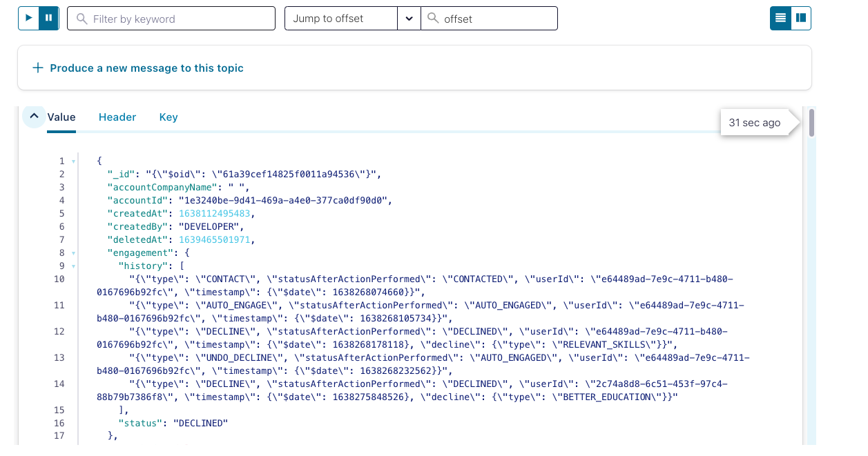The width and height of the screenshot is (868, 456).
Task: Open the Jump to offset dropdown
Action: pos(341,19)
